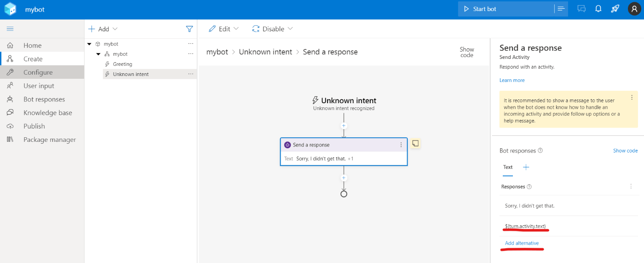Collapse the hamburger navigation menu
The image size is (644, 263).
point(10,29)
